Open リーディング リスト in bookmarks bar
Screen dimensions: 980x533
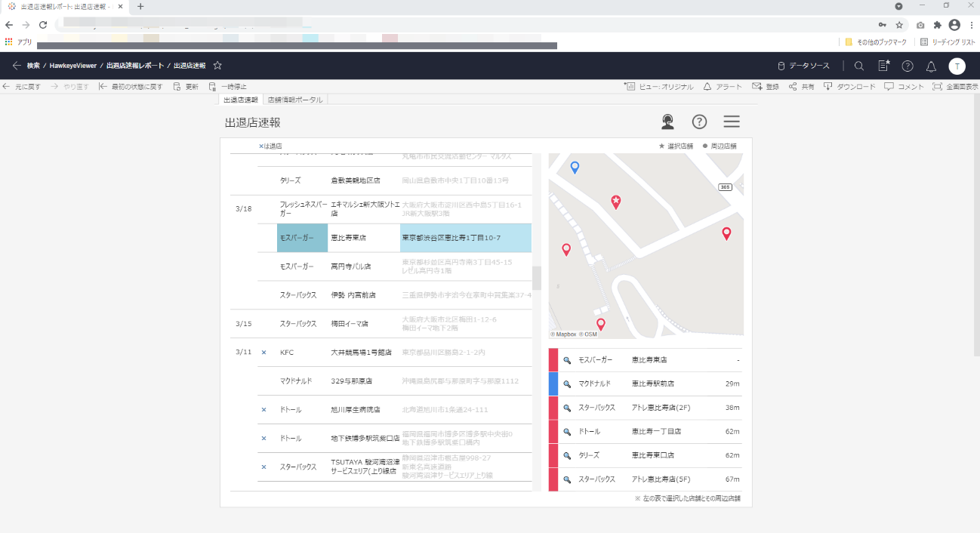[948, 42]
